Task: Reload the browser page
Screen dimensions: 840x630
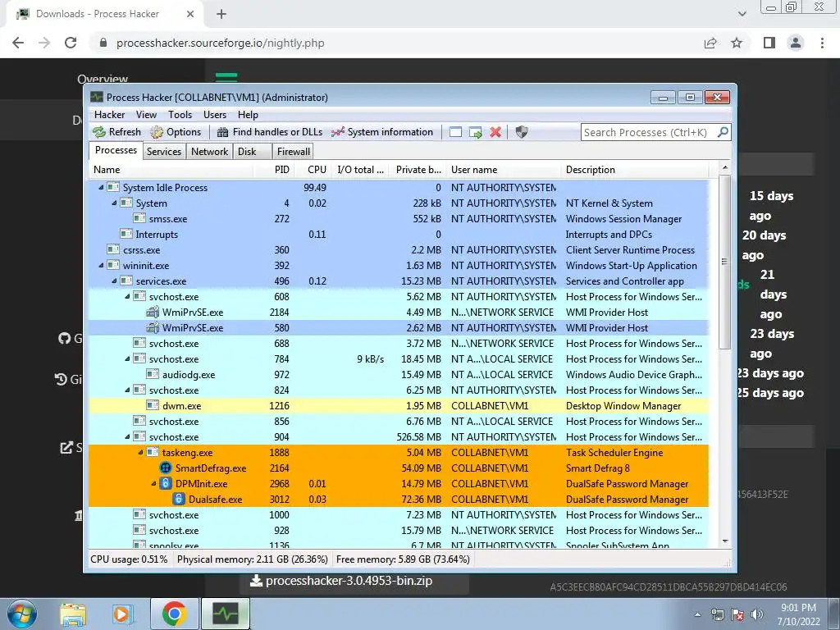Action: [71, 43]
